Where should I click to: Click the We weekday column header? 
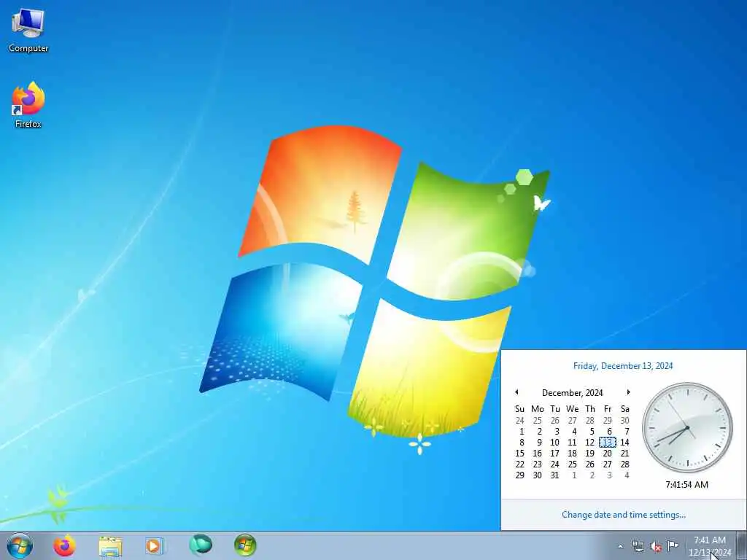[572, 409]
